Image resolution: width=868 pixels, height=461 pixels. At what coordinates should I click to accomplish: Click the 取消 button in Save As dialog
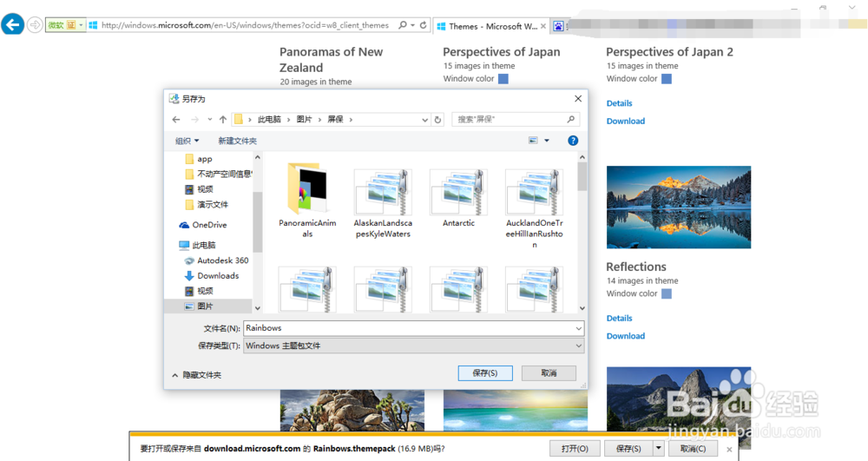pyautogui.click(x=549, y=373)
